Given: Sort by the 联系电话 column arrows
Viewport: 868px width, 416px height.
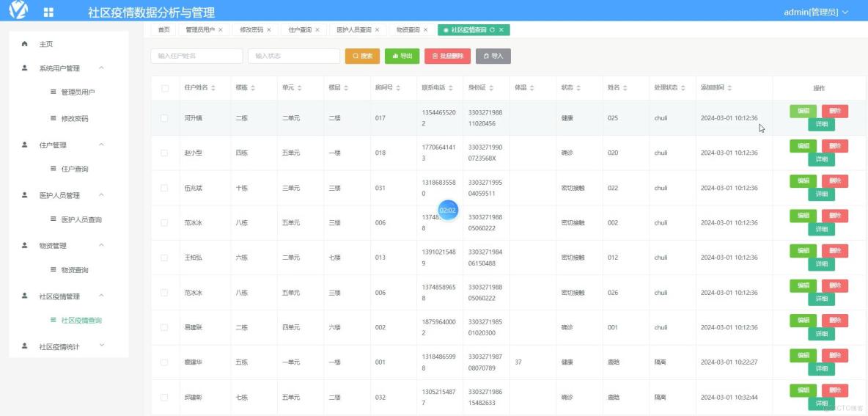Looking at the screenshot, I should (x=452, y=88).
